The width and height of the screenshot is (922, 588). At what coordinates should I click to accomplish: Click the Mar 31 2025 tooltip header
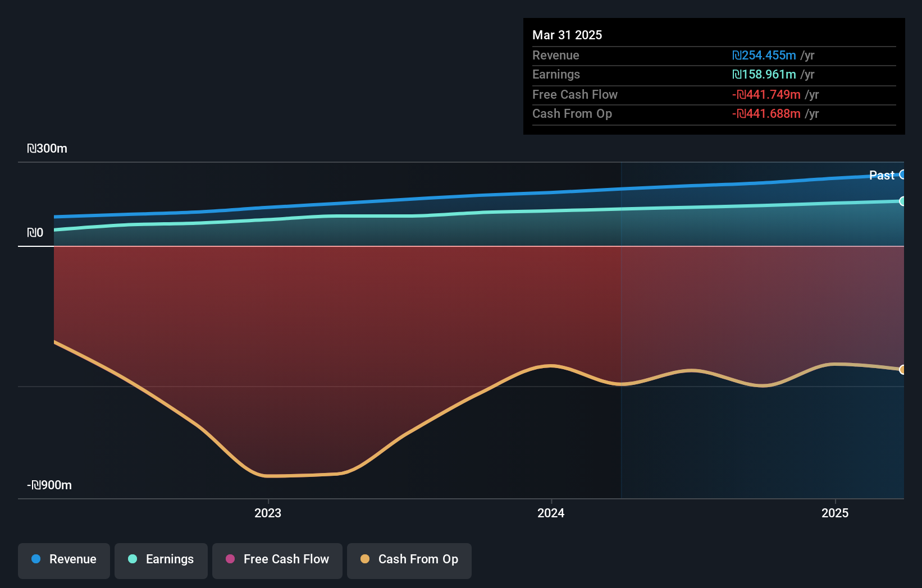[567, 35]
